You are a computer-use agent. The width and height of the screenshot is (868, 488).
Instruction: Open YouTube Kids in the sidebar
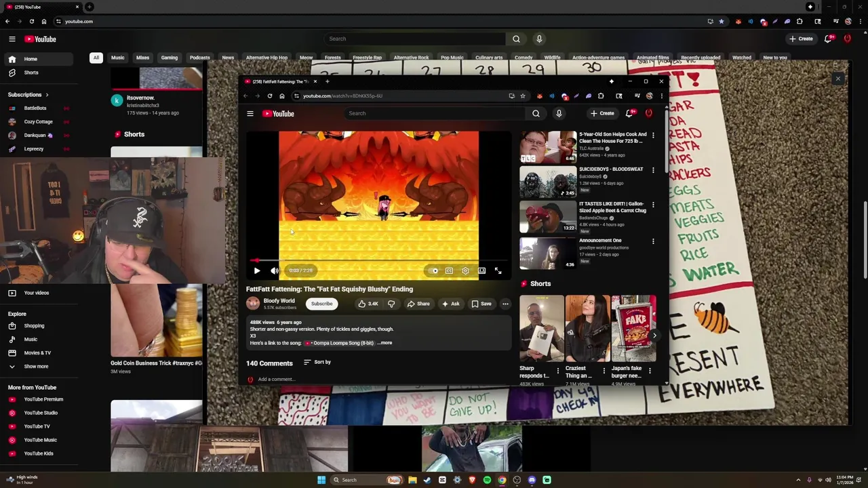coord(39,453)
